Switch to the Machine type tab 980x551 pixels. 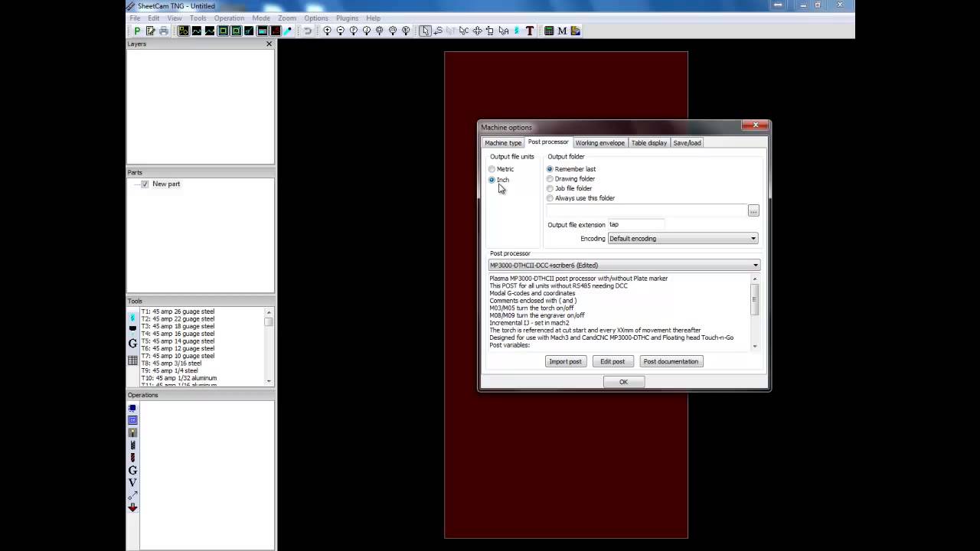click(503, 143)
